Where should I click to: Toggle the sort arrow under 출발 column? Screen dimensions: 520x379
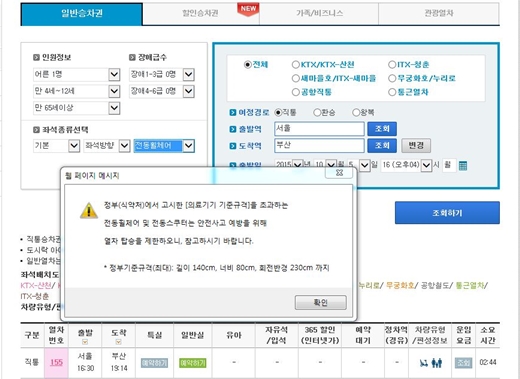coord(85,342)
